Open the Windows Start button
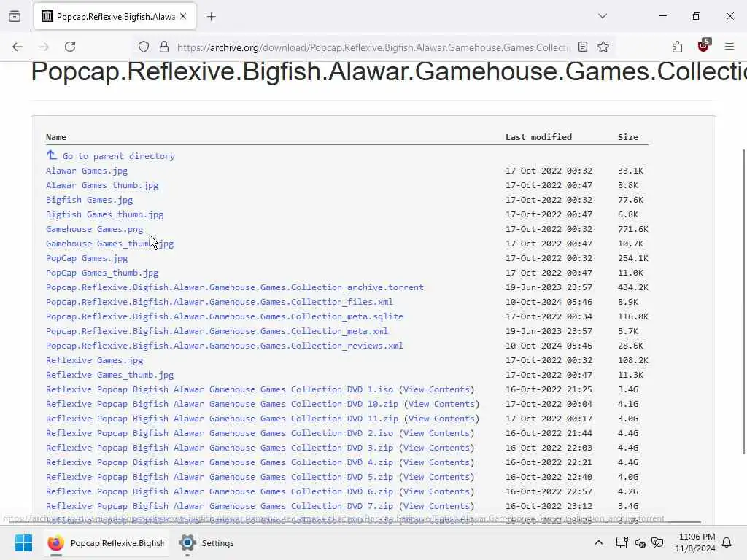This screenshot has width=747, height=560. (x=23, y=542)
